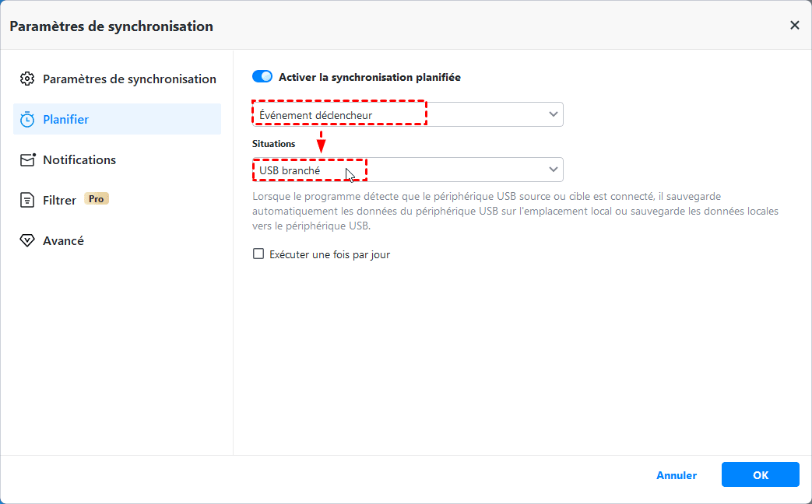Switch to the Notifications tab

point(79,159)
